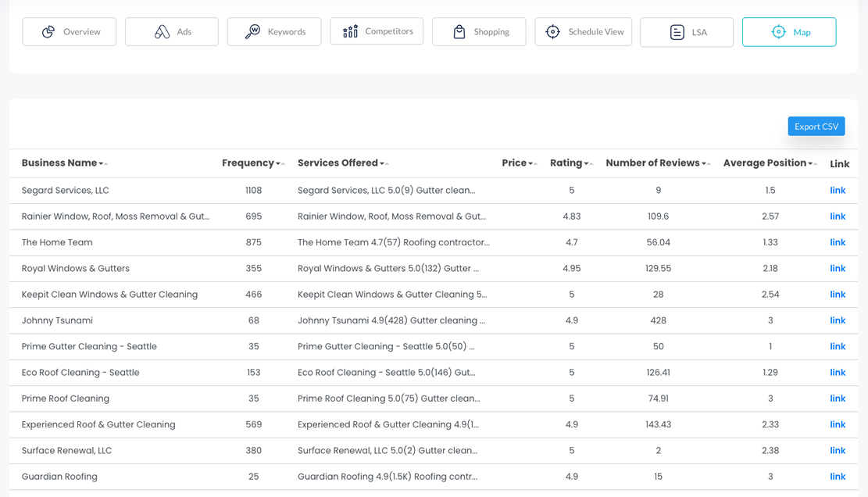Click average position '2.57'
This screenshot has height=497, width=868.
[x=770, y=216]
